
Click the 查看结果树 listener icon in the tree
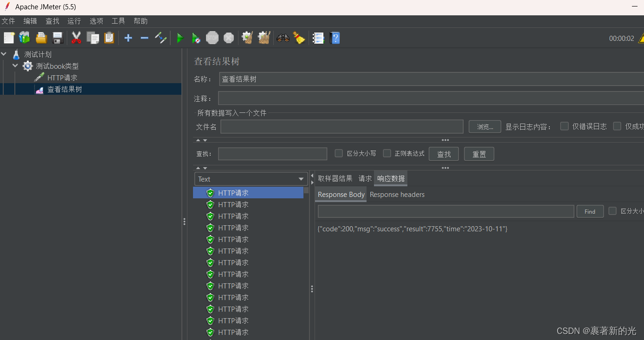(x=39, y=90)
